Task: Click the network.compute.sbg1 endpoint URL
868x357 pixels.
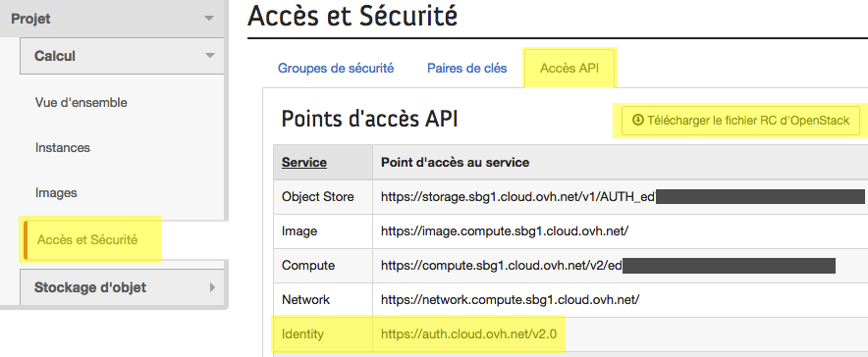Action: 510,299
